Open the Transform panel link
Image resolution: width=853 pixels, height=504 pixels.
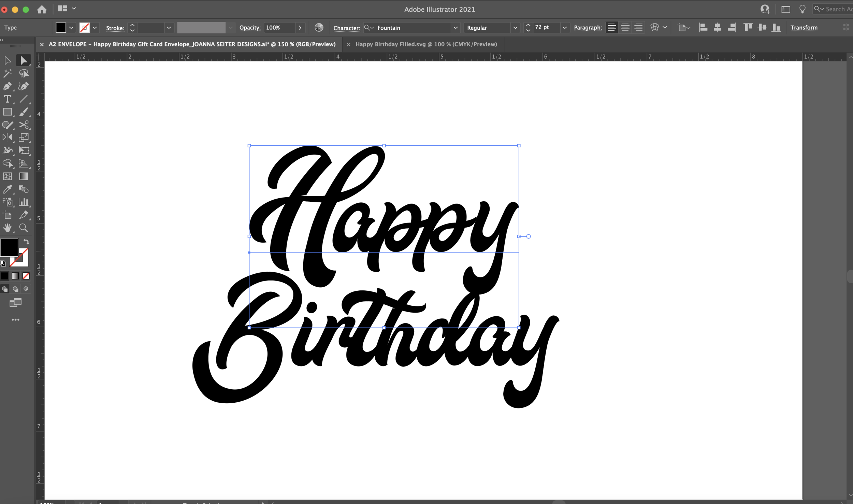point(804,28)
